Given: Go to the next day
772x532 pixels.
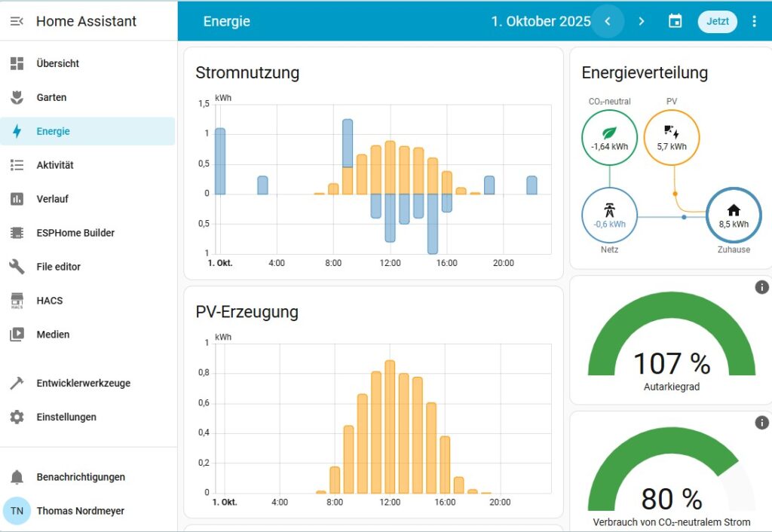Looking at the screenshot, I should 641,21.
